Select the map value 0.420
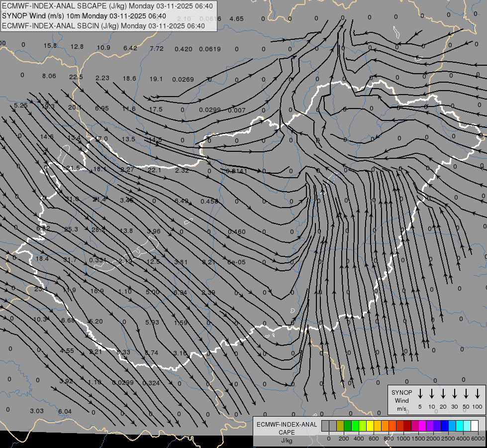The image size is (487, 448). point(183,49)
